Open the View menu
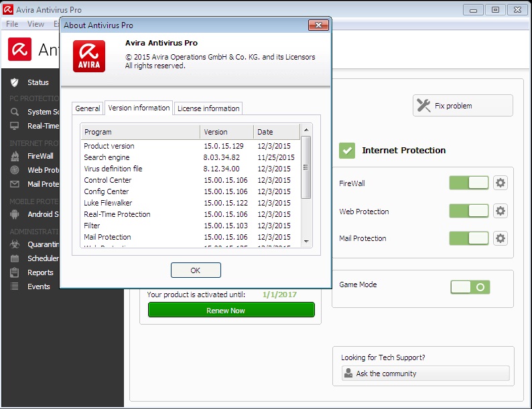This screenshot has width=532, height=409. [36, 24]
